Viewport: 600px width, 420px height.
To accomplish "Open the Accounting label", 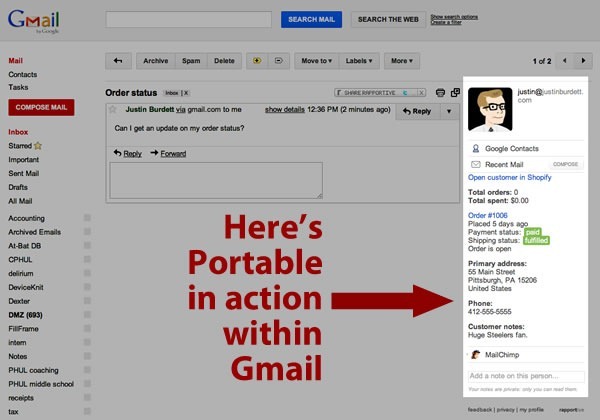I will pyautogui.click(x=26, y=218).
